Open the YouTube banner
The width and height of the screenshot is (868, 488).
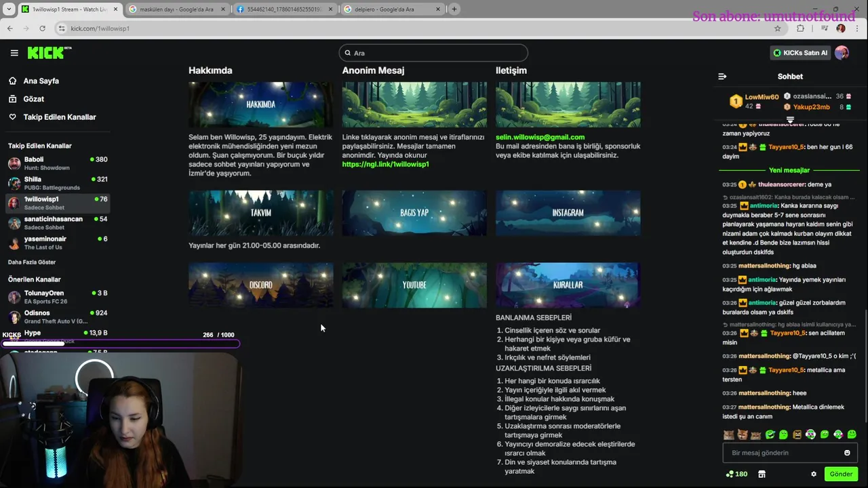tap(414, 285)
